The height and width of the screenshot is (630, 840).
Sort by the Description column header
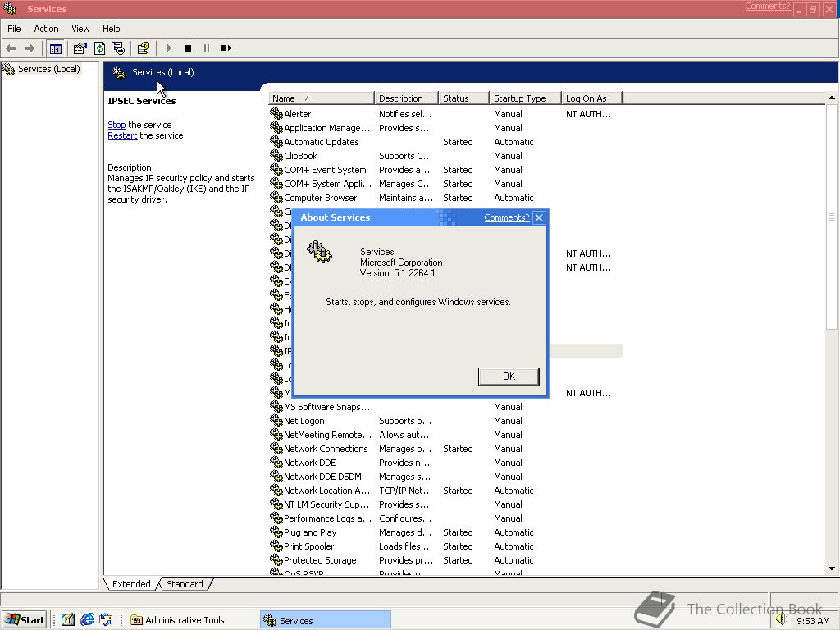(x=406, y=98)
